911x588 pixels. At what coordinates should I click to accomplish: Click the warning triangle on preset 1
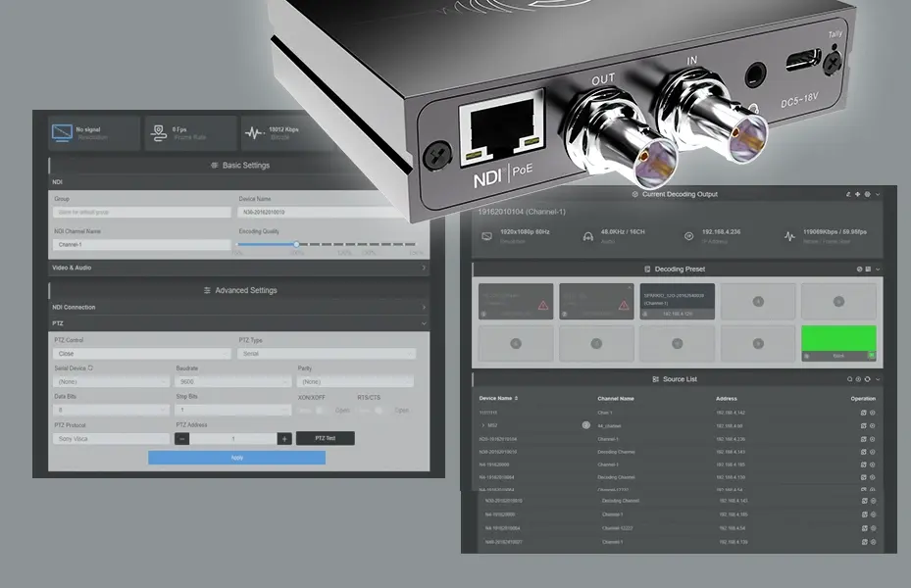tap(543, 306)
